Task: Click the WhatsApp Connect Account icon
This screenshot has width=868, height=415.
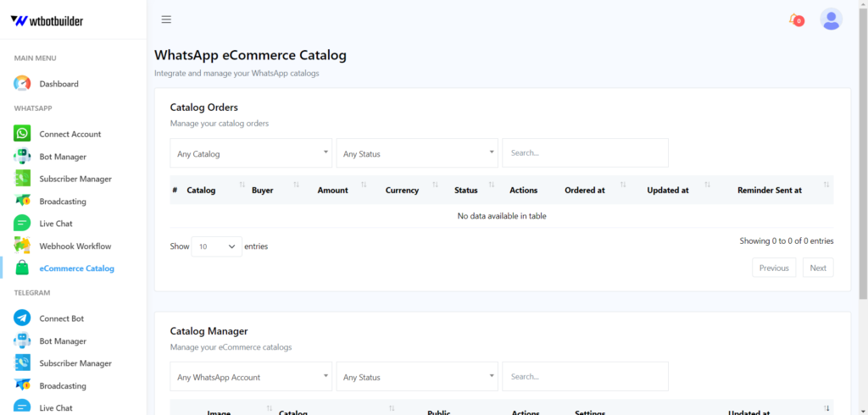Action: (x=22, y=133)
